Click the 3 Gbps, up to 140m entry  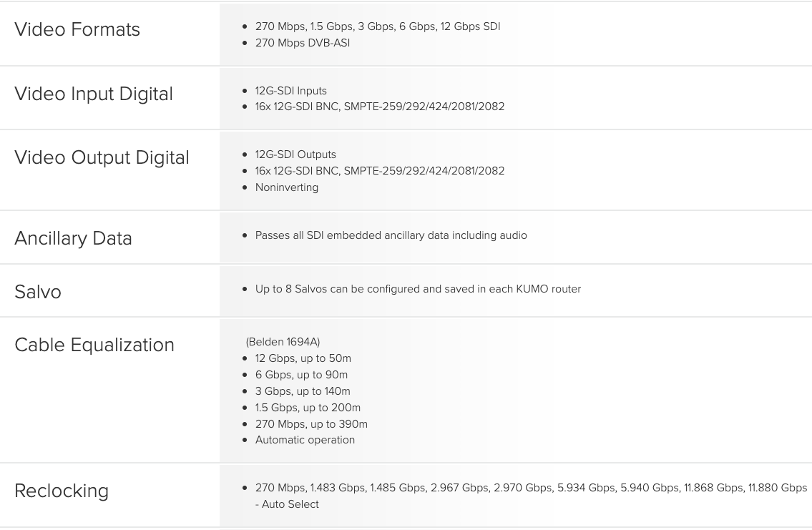(303, 391)
